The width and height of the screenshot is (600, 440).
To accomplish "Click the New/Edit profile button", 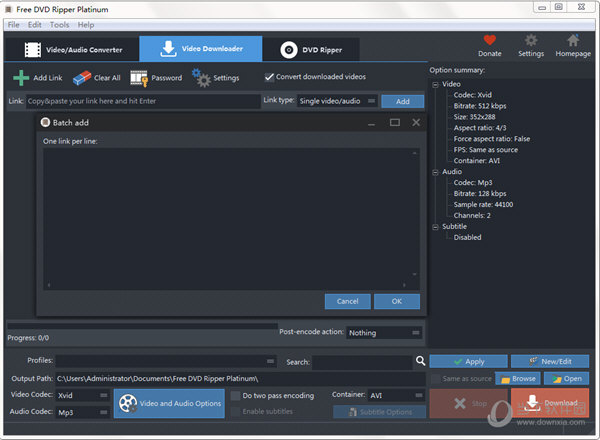I will pos(550,361).
